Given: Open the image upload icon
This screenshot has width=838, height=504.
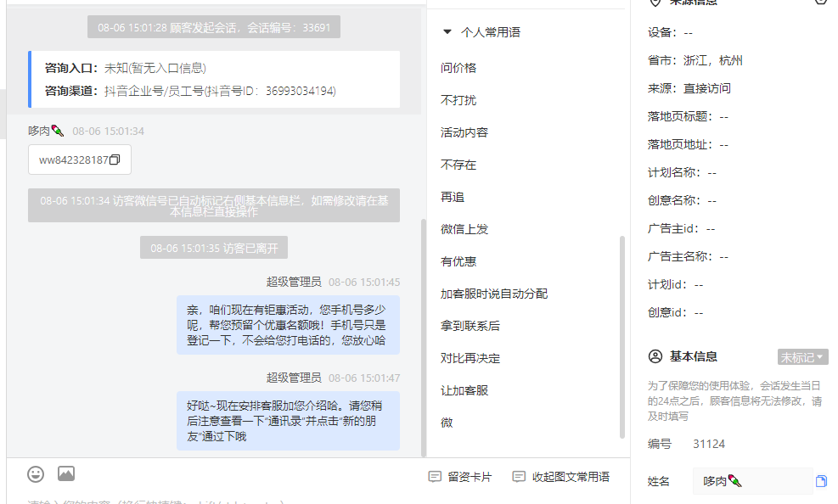Looking at the screenshot, I should [x=66, y=473].
